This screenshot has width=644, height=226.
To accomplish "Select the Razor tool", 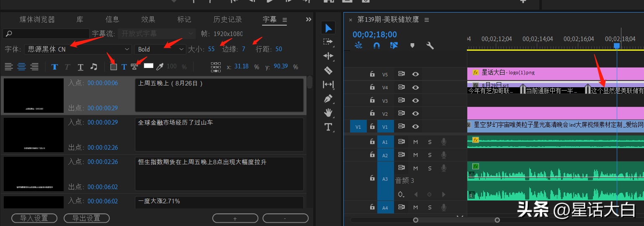I will tap(328, 70).
